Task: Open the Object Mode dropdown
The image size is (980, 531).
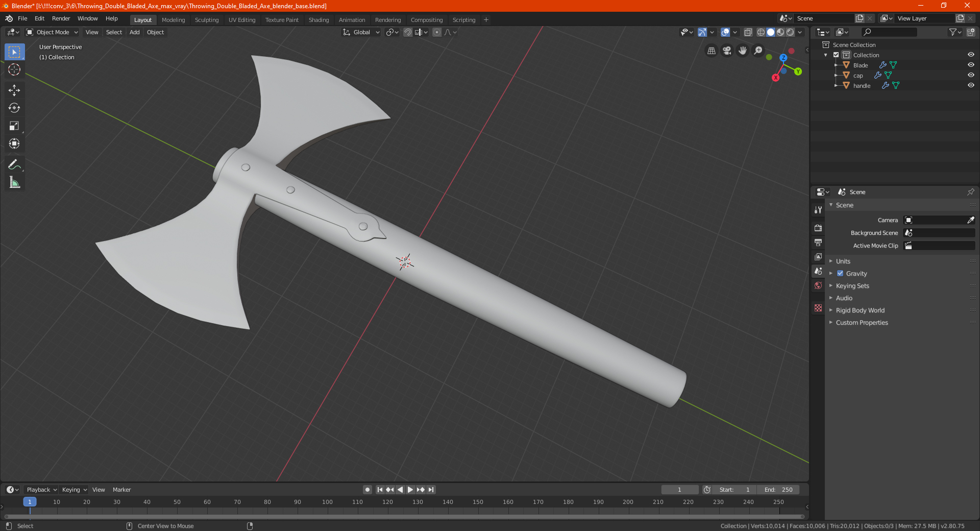Action: point(52,32)
